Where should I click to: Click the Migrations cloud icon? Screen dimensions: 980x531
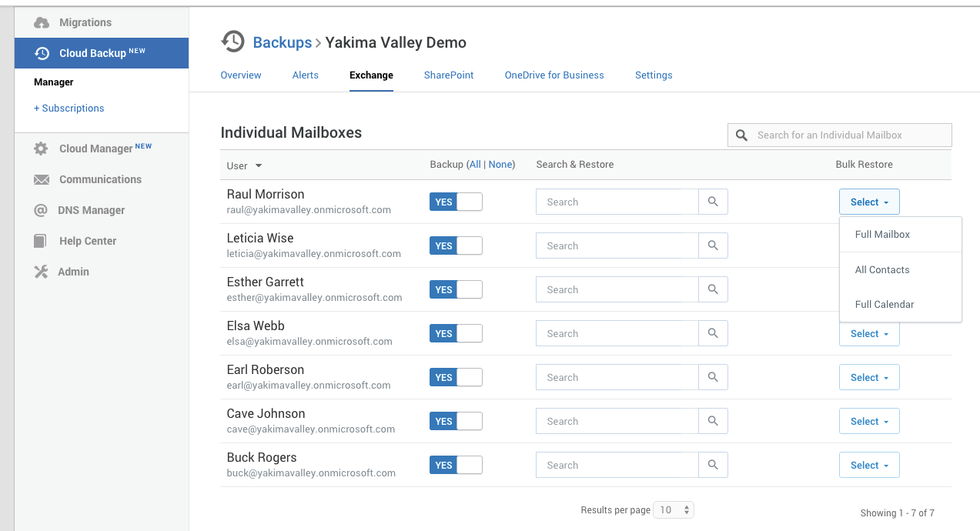(42, 22)
